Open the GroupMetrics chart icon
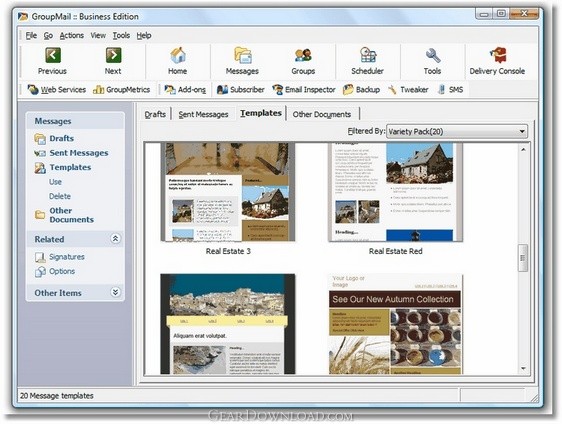The width and height of the screenshot is (562, 424). (98, 90)
